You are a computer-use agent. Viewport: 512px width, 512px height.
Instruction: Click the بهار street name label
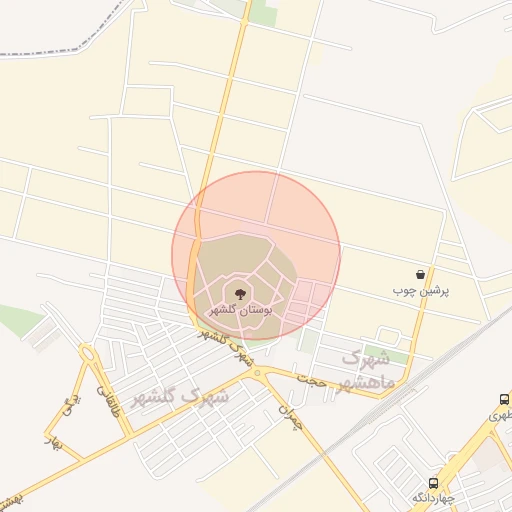click(53, 443)
